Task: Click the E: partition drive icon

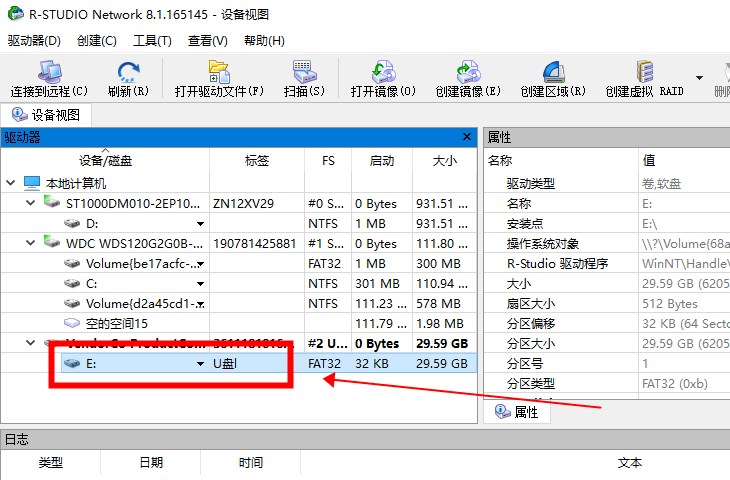Action: pyautogui.click(x=72, y=363)
